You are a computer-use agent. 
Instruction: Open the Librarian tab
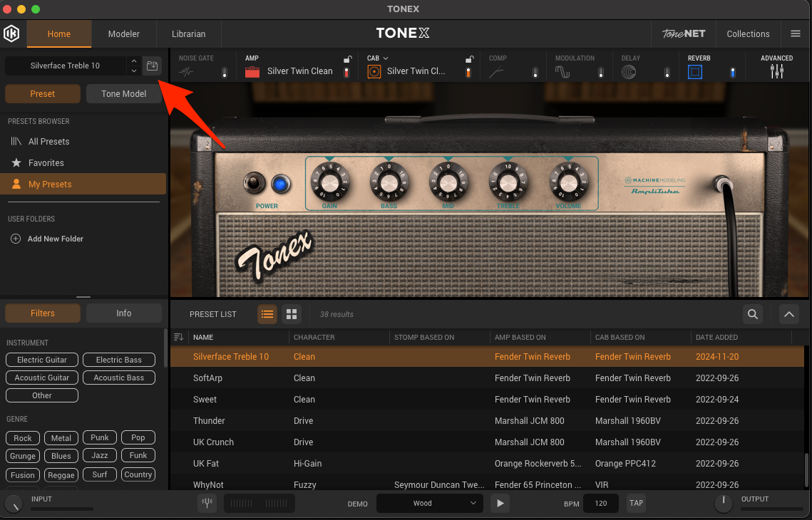[188, 33]
